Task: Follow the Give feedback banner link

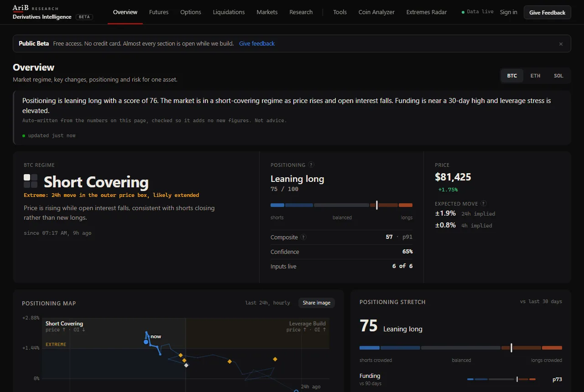Action: [x=257, y=44]
